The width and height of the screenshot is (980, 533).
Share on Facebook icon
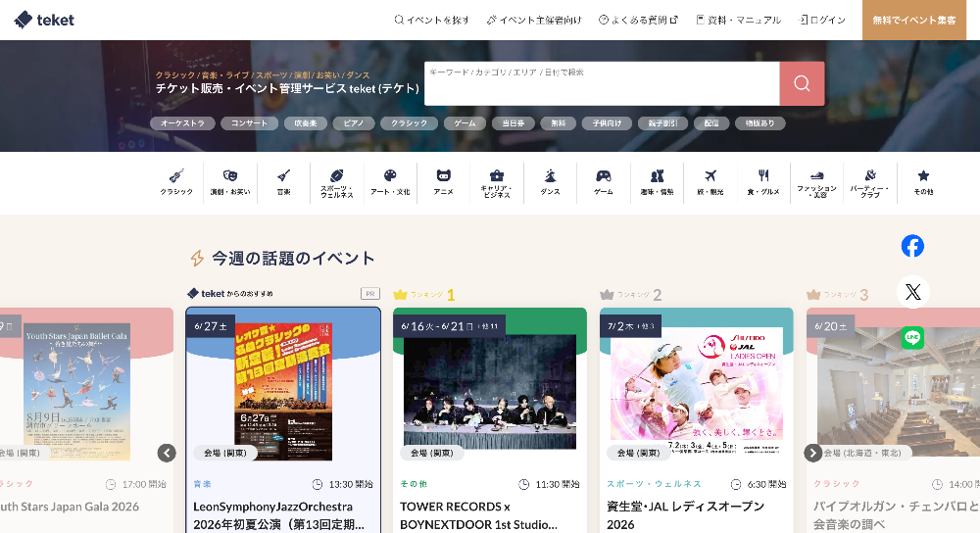(x=912, y=246)
